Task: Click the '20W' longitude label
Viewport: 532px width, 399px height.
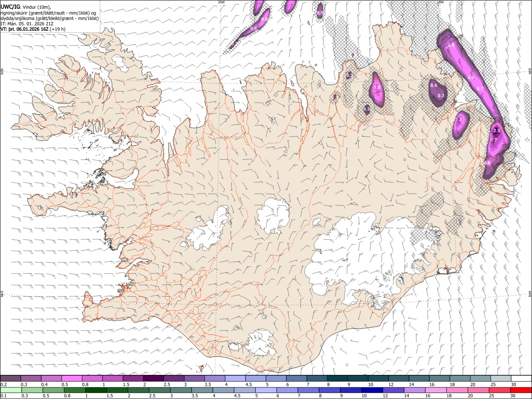Action: coord(221,2)
